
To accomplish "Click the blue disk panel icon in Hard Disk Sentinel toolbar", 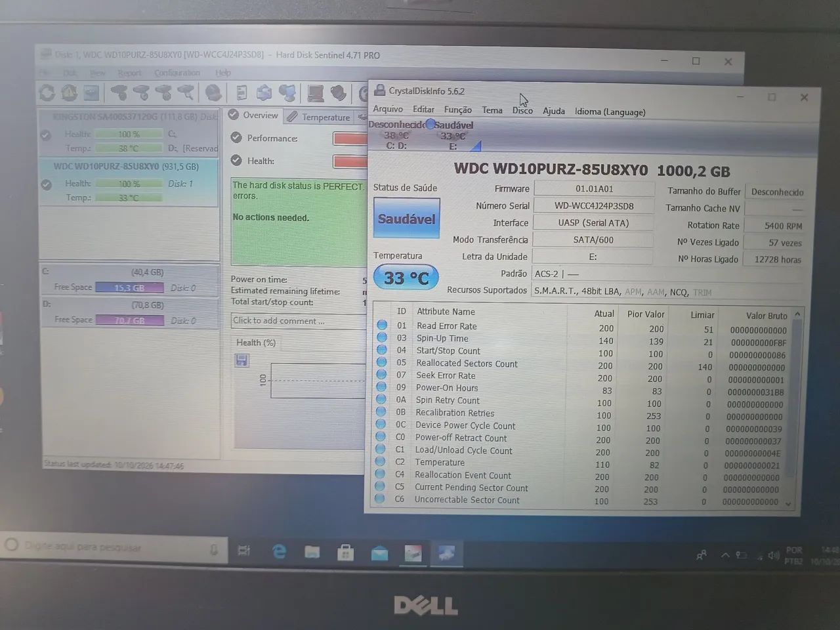I will click(91, 93).
